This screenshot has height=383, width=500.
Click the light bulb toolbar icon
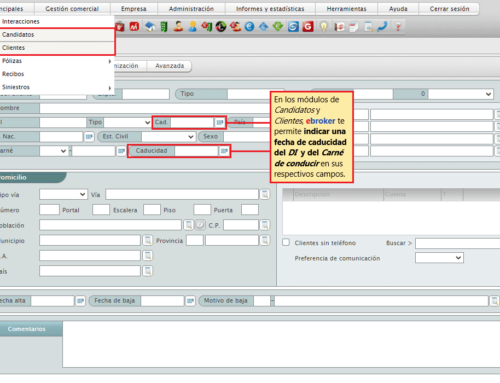323,27
